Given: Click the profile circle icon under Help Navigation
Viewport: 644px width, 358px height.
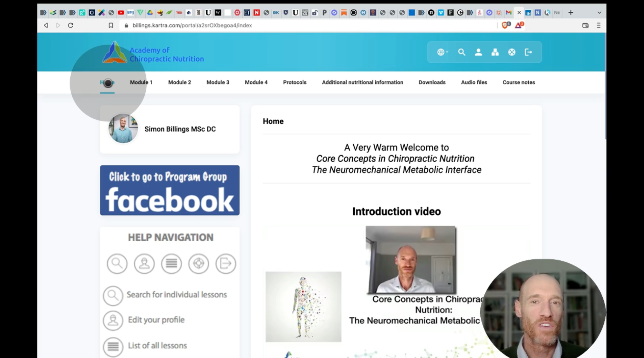Looking at the screenshot, I should pyautogui.click(x=144, y=264).
